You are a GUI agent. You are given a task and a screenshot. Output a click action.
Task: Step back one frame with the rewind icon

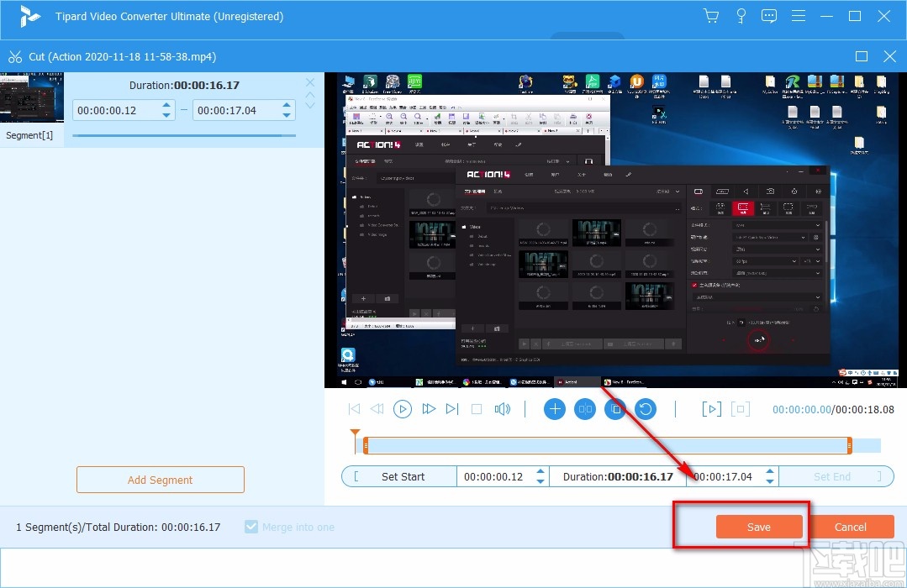tap(377, 409)
